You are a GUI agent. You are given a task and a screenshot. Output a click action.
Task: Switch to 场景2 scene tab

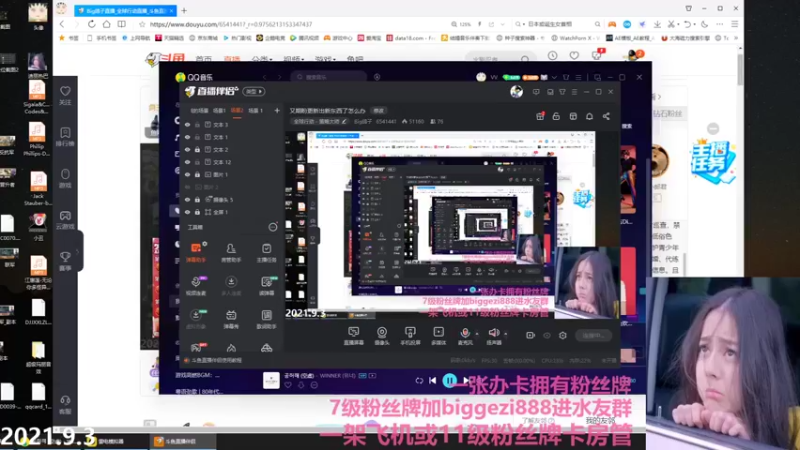(237, 110)
